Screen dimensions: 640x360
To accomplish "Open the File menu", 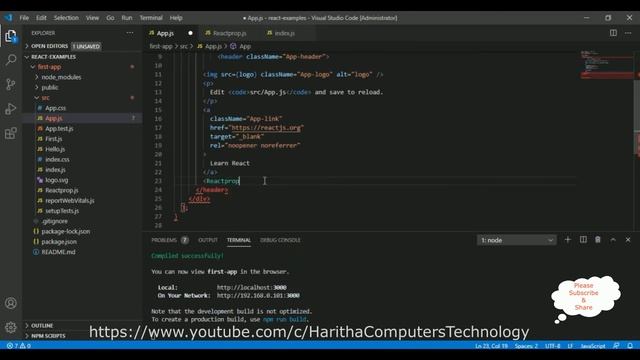I will click(x=24, y=18).
